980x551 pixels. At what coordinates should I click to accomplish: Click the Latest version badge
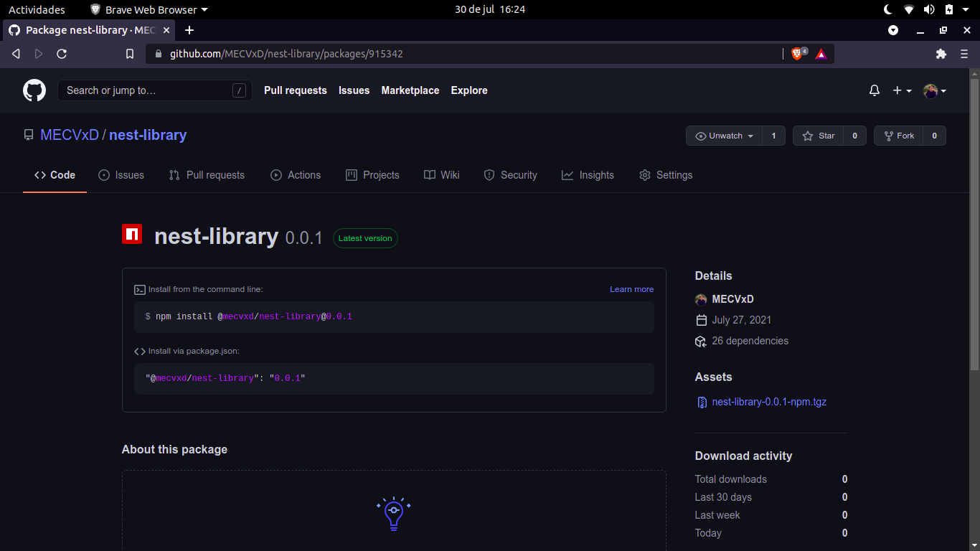tap(365, 238)
